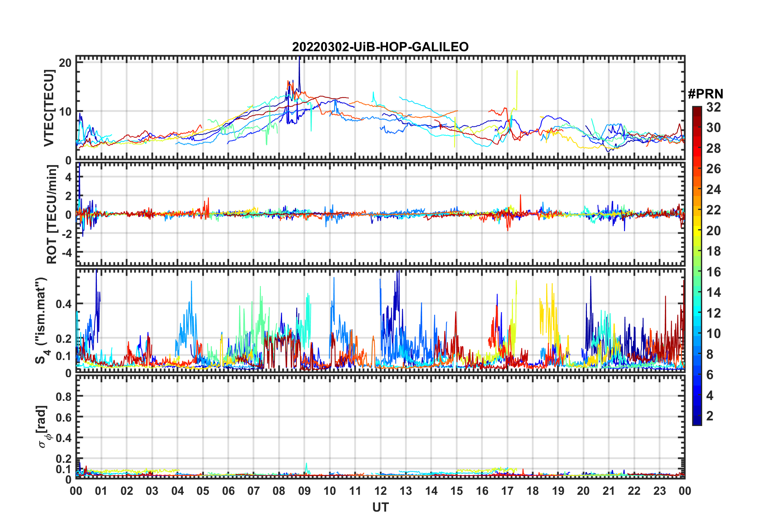The height and width of the screenshot is (532, 761).
Task: Pick the dark red top of the PRN colorbar
Action: (697, 109)
